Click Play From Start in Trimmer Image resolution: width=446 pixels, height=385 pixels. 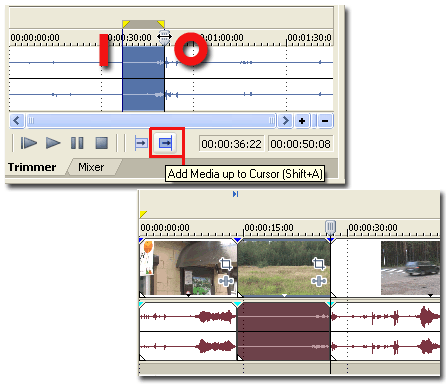point(28,143)
